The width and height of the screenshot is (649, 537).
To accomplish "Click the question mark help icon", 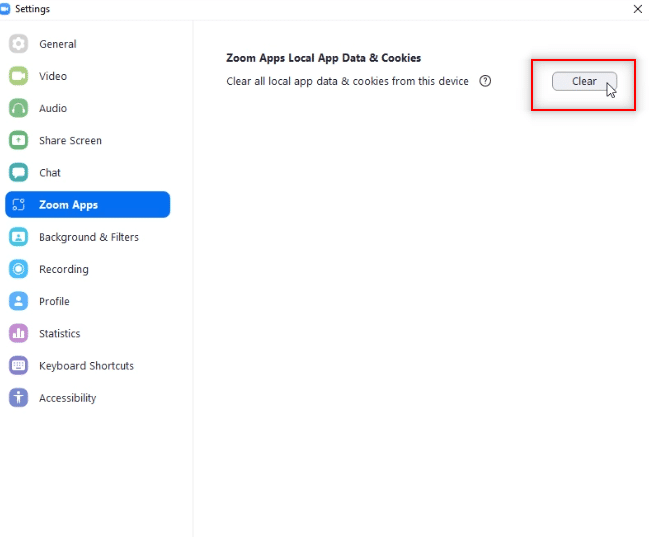I will (485, 81).
